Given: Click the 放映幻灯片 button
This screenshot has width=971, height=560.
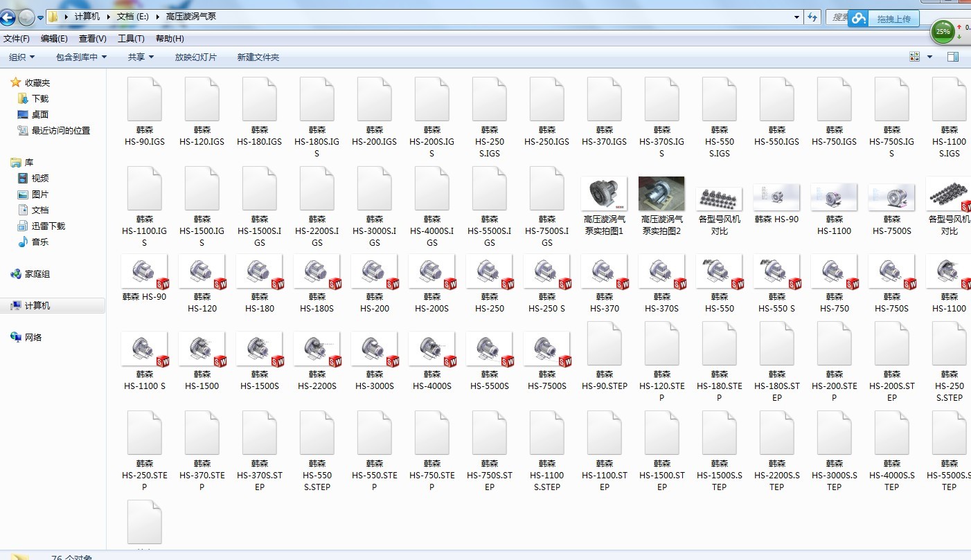Looking at the screenshot, I should 195,57.
